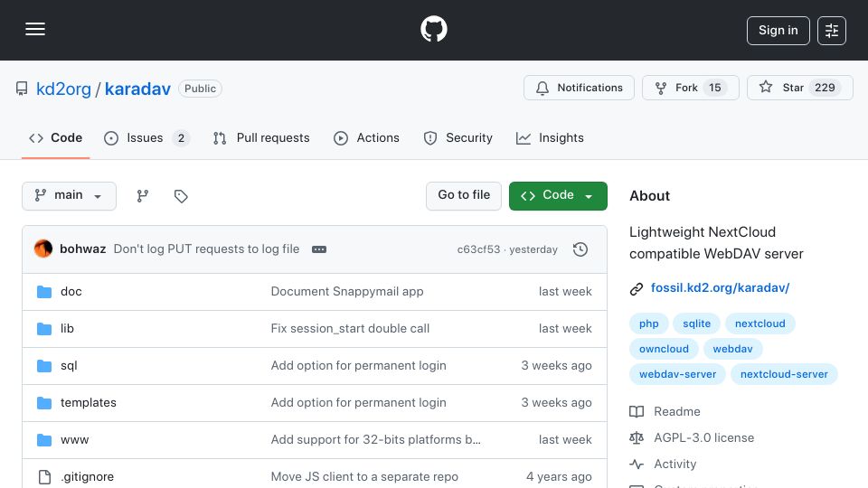Click the .gitignore file icon

click(44, 477)
